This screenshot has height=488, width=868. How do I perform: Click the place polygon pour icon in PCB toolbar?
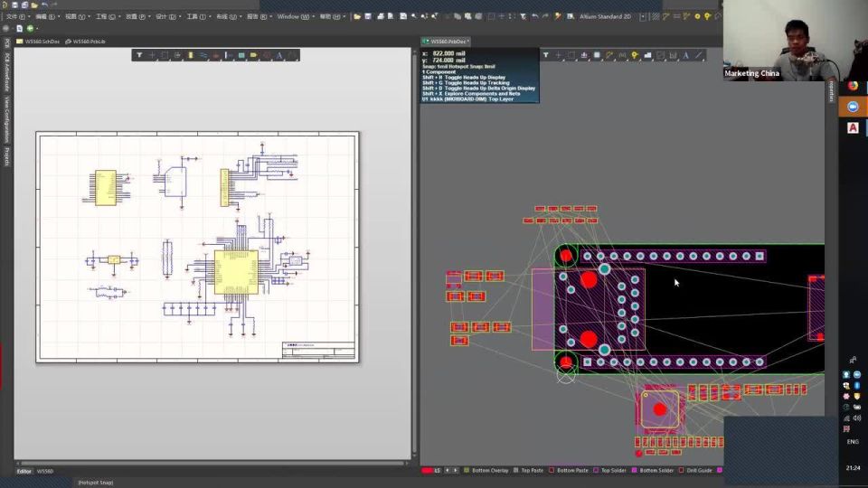647,55
